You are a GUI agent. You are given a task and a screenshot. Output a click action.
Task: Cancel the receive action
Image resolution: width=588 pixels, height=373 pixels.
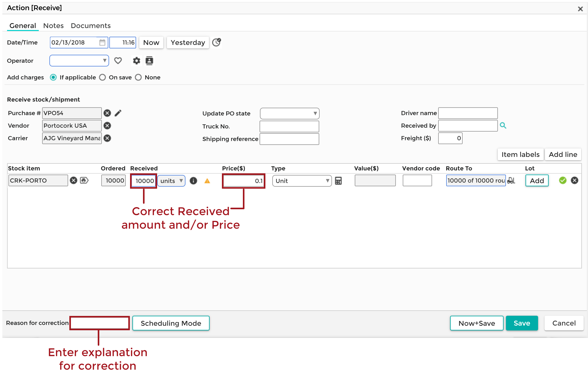point(564,323)
